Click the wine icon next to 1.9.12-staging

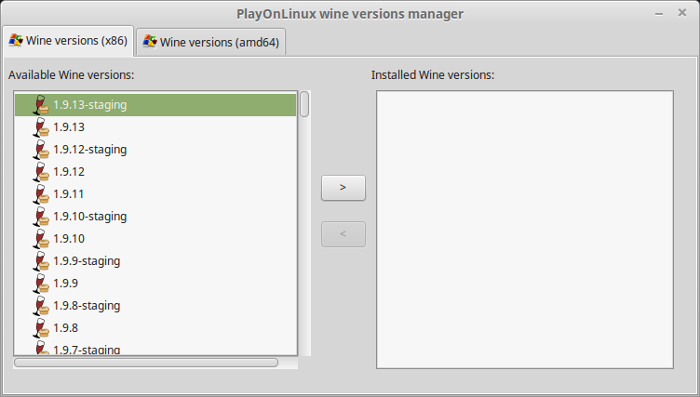[41, 150]
